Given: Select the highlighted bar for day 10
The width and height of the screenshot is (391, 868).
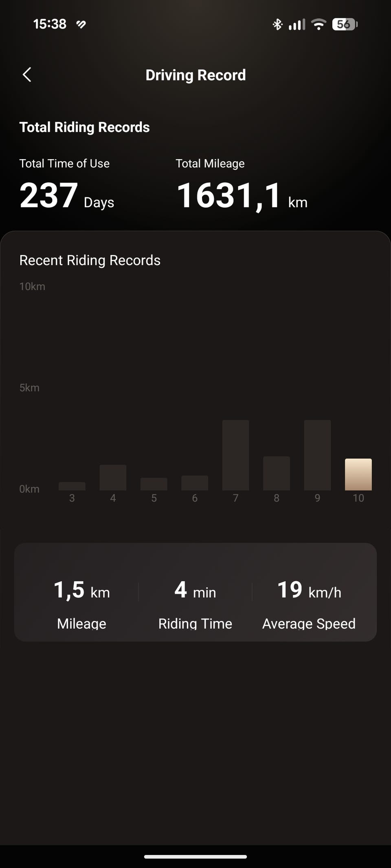Looking at the screenshot, I should click(x=358, y=474).
